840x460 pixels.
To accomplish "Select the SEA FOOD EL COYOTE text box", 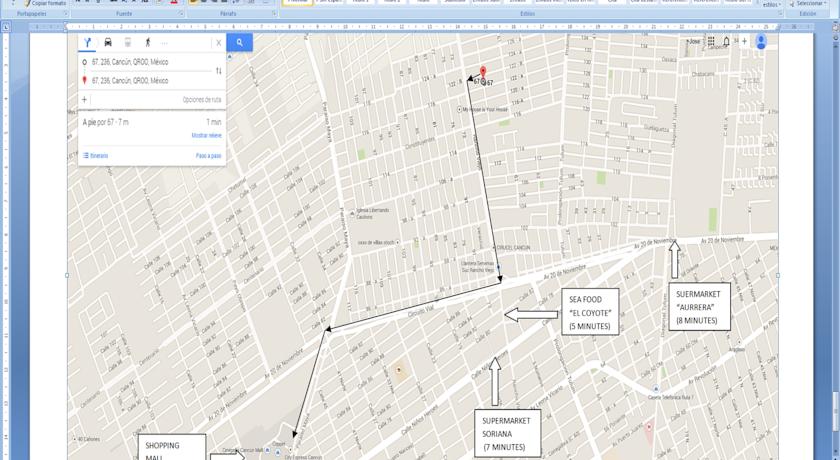I will pyautogui.click(x=590, y=312).
